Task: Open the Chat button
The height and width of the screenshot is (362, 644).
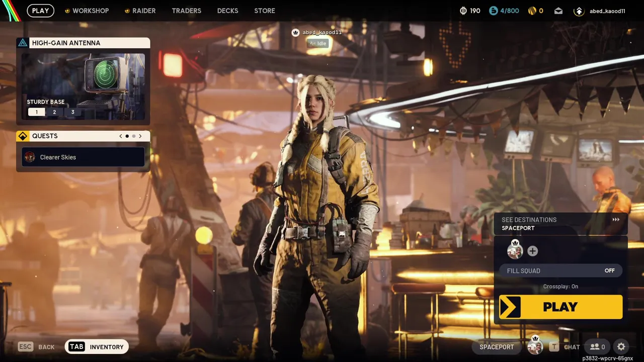Action: 566,347
